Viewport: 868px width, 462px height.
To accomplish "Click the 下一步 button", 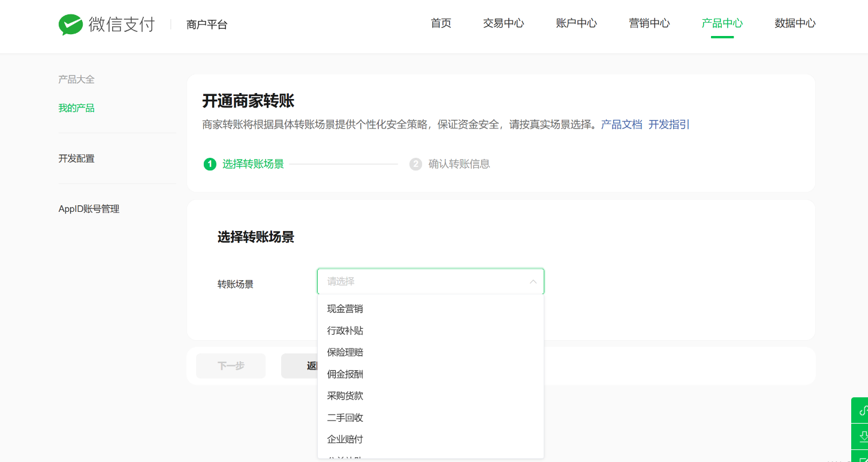I will point(231,366).
